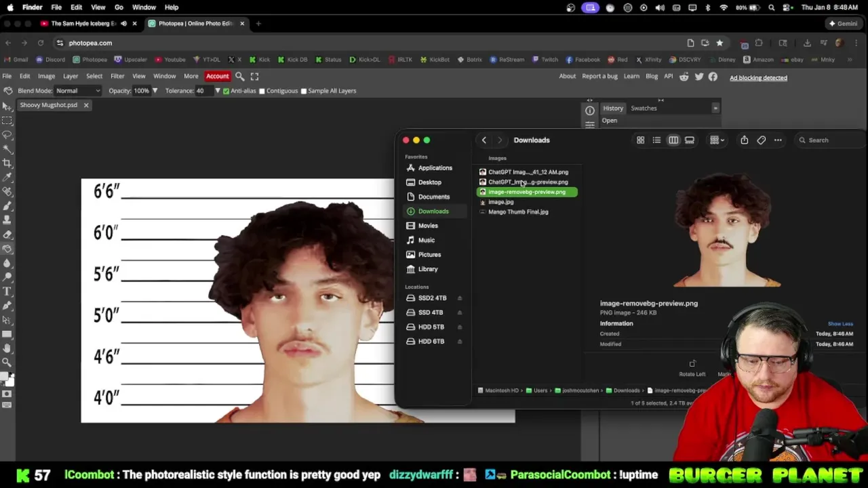Select the Clone Stamp tool
Viewport: 868px width, 488px height.
(x=7, y=220)
